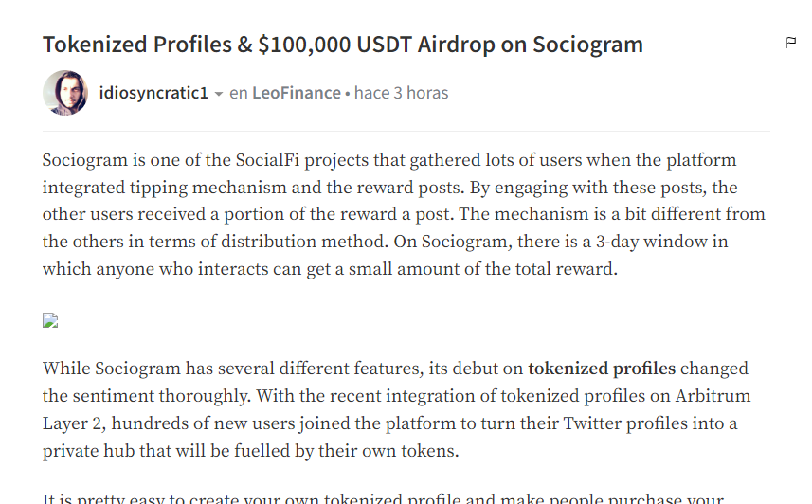
Task: Flag this post with the flag icon
Action: 790,43
